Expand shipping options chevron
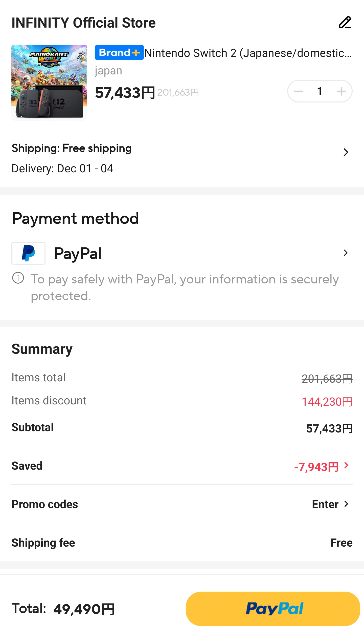The image size is (364, 641). [346, 152]
